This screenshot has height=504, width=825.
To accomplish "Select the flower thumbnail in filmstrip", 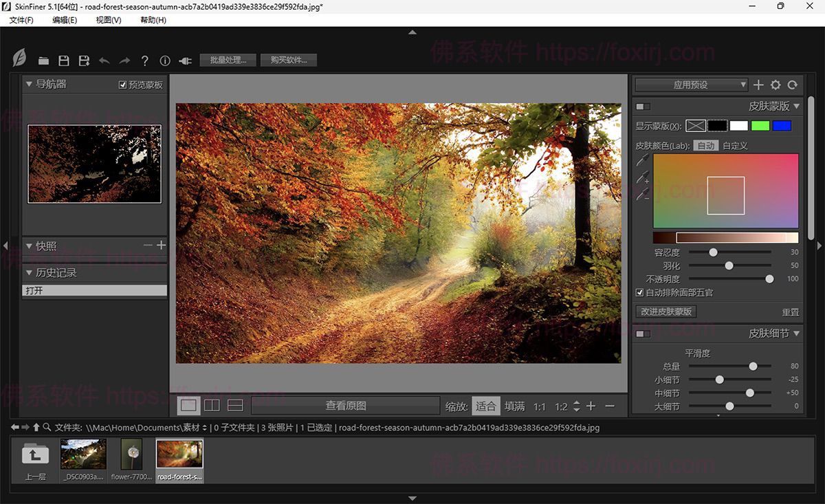I will pyautogui.click(x=131, y=454).
